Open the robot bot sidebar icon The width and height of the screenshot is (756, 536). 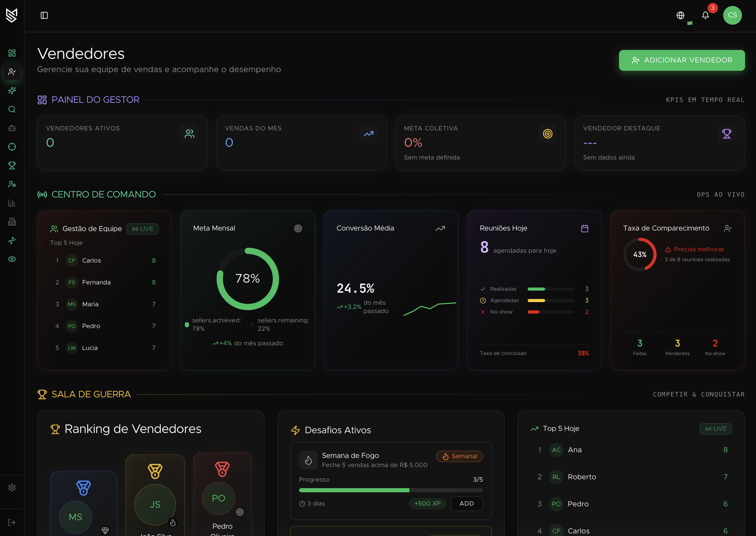[12, 128]
